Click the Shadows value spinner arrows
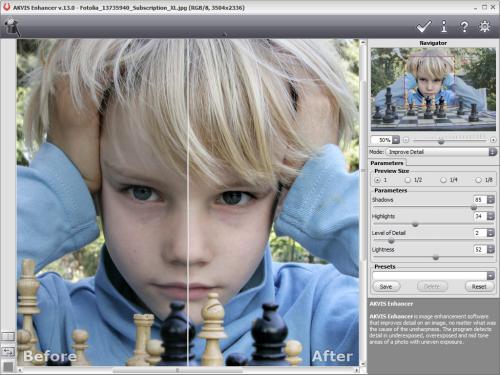500x375 pixels. tap(490, 200)
